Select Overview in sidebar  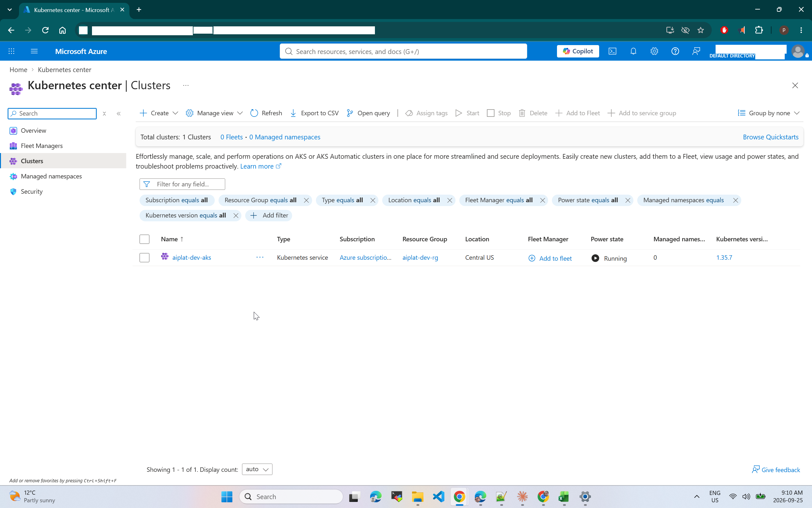click(x=63, y=130)
